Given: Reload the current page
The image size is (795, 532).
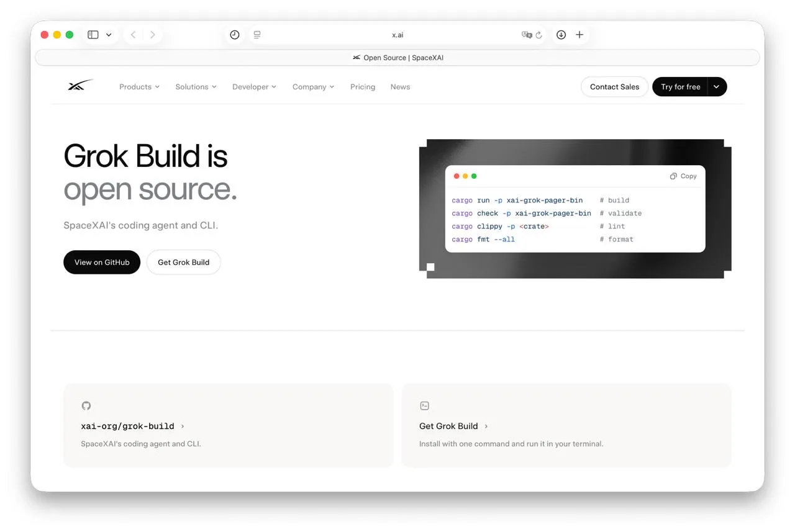Looking at the screenshot, I should pos(539,35).
